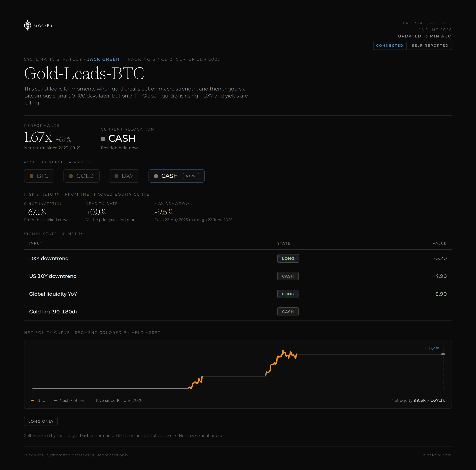Click the -9.6% max drawdown value
The width and height of the screenshot is (476, 470).
pos(164,212)
